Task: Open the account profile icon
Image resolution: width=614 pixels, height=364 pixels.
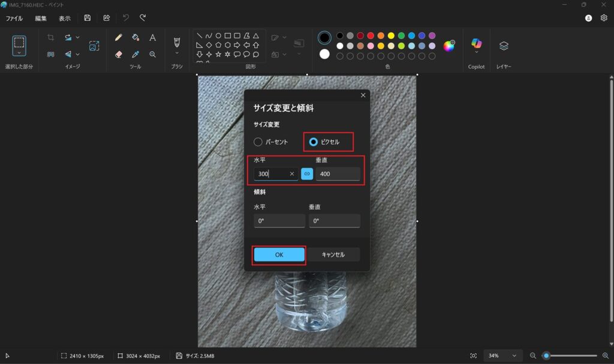Action: click(588, 18)
